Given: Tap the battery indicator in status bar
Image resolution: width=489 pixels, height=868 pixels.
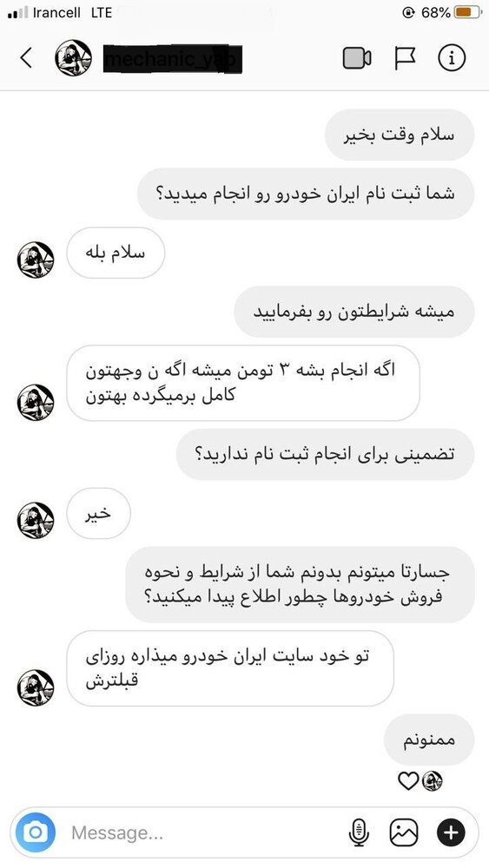Looking at the screenshot, I should pos(467,12).
